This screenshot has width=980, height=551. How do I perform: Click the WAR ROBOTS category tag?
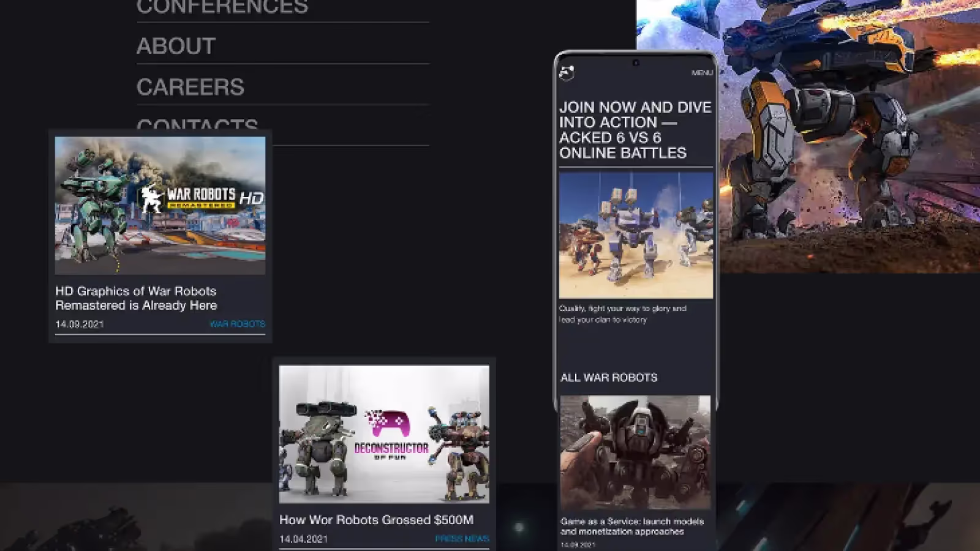point(237,324)
